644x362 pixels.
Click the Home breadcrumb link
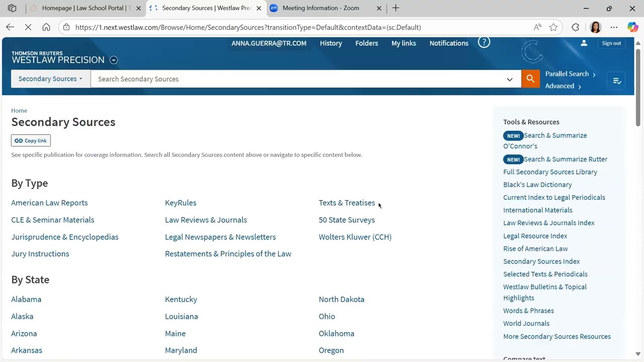pos(19,111)
